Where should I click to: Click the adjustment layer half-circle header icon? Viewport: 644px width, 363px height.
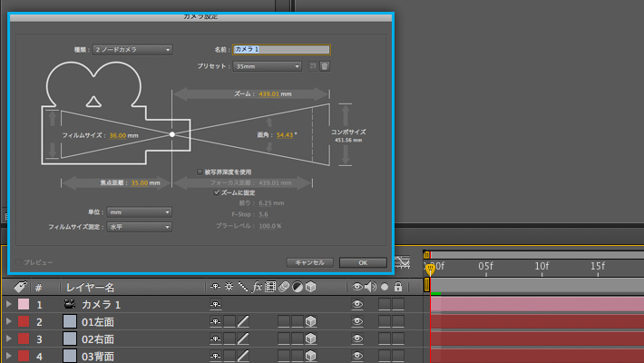pos(298,287)
